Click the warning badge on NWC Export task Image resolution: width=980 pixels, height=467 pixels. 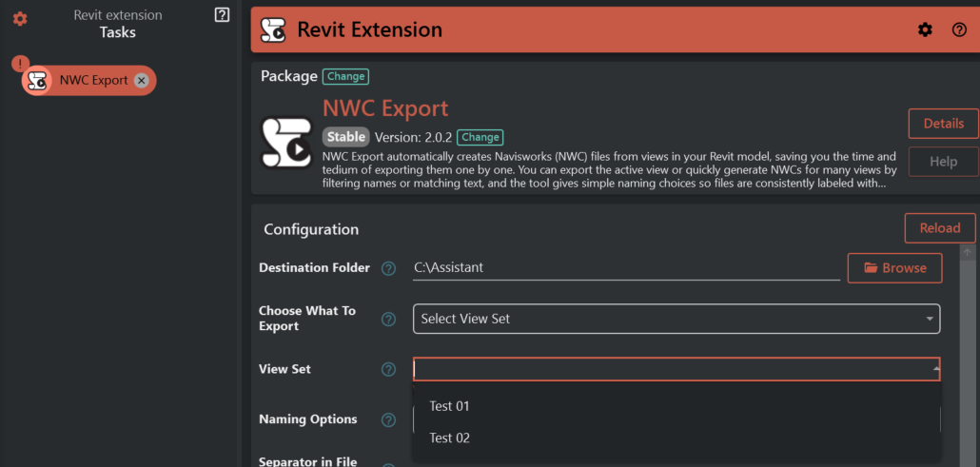point(21,63)
